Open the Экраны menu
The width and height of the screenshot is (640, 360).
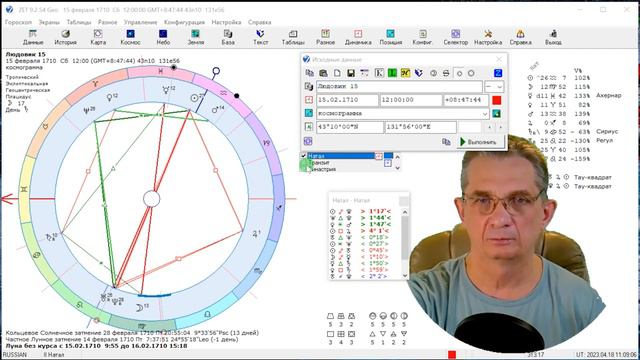49,22
